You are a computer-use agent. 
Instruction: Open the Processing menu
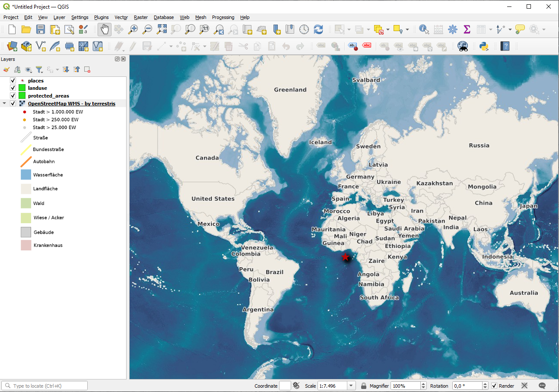223,17
